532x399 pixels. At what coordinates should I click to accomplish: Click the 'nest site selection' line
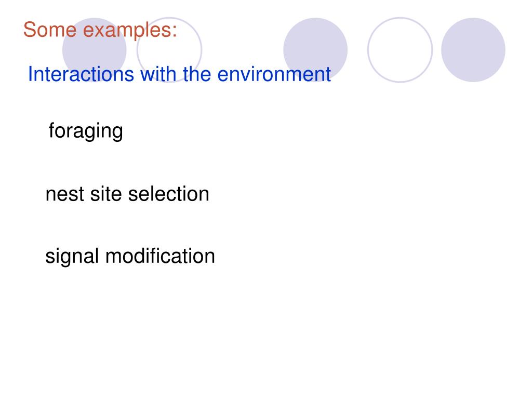[x=127, y=194]
